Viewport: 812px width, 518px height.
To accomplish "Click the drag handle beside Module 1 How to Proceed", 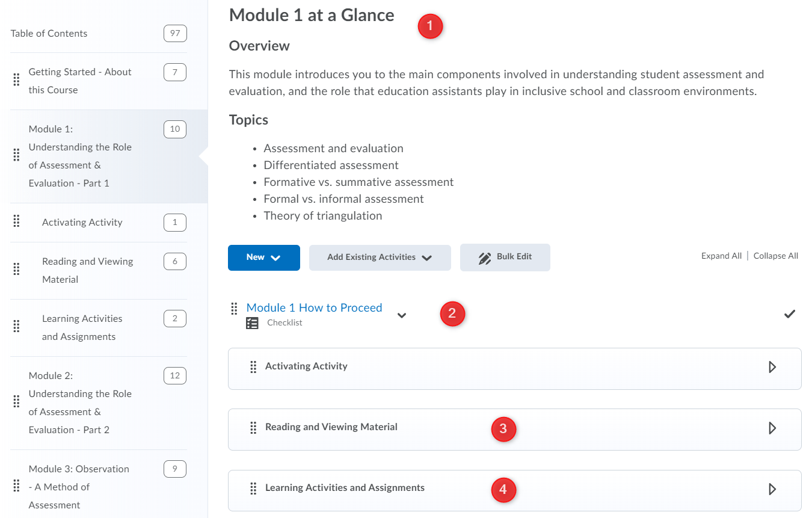I will coord(234,309).
